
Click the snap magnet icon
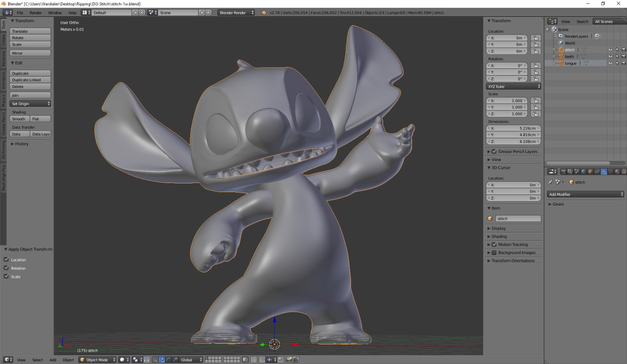pyautogui.click(x=262, y=360)
